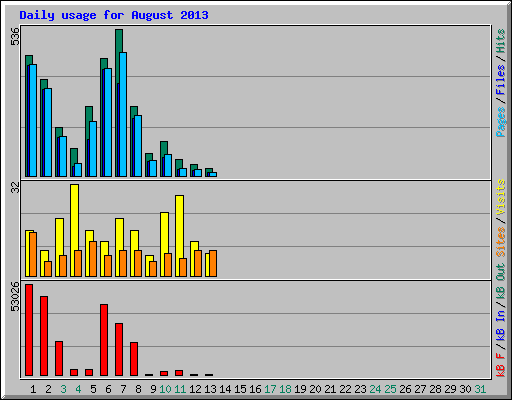This screenshot has width=512, height=400.
Task: Click green day 4 label
Action: pos(78,389)
